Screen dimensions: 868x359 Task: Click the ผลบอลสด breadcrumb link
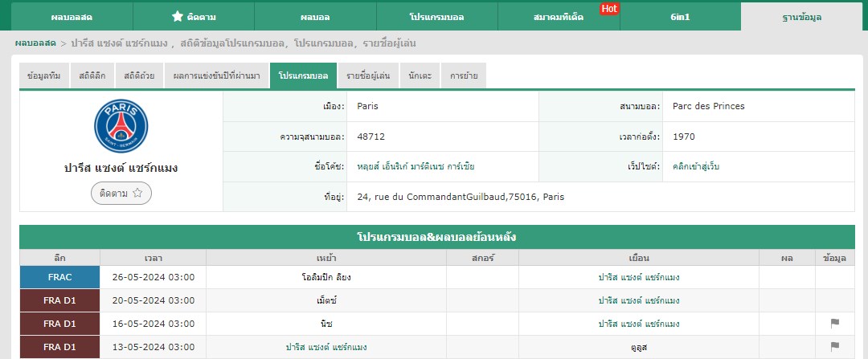(x=35, y=43)
